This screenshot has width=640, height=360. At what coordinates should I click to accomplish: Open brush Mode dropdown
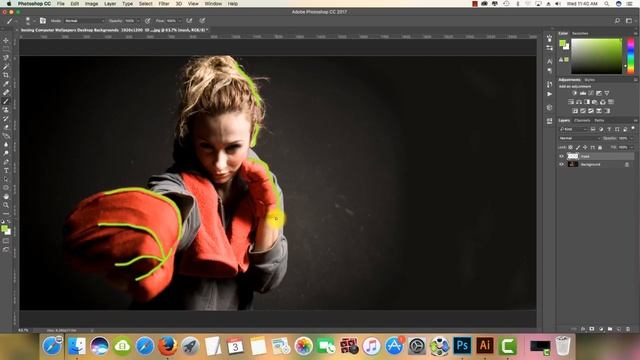84,20
